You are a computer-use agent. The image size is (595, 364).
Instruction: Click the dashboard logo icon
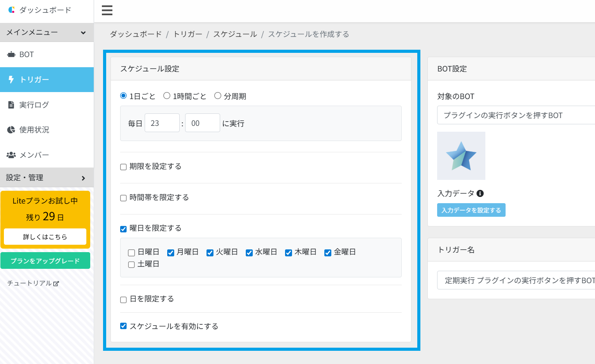(12, 10)
